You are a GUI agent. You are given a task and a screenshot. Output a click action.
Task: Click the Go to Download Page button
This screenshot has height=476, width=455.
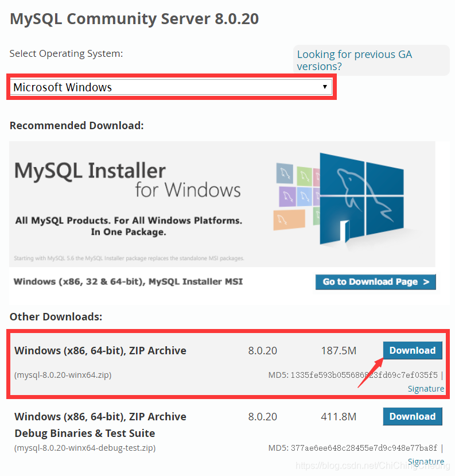[375, 282]
